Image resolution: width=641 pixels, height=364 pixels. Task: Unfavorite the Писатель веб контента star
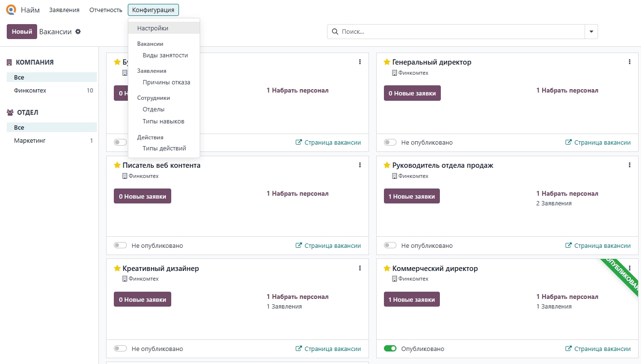tap(117, 165)
